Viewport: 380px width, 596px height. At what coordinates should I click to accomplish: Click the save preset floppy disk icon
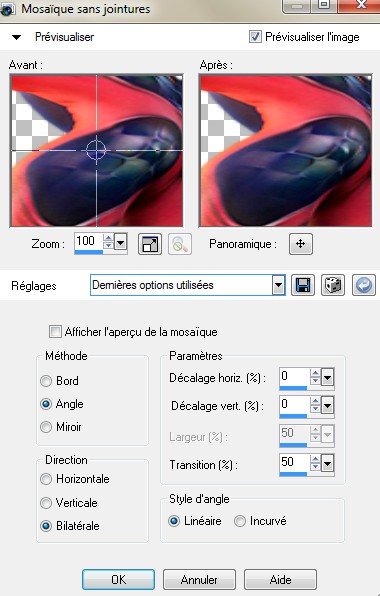[x=303, y=285]
